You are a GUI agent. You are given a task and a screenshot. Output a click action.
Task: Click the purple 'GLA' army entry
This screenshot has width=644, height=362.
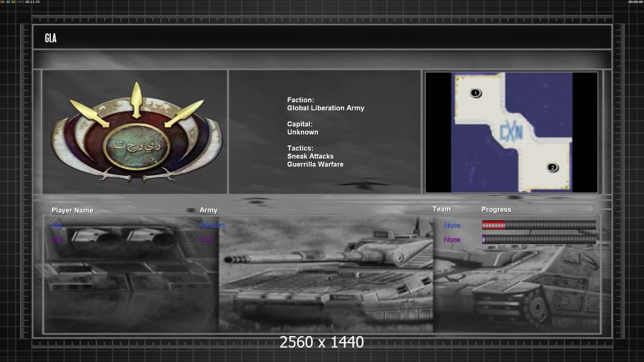click(x=206, y=240)
